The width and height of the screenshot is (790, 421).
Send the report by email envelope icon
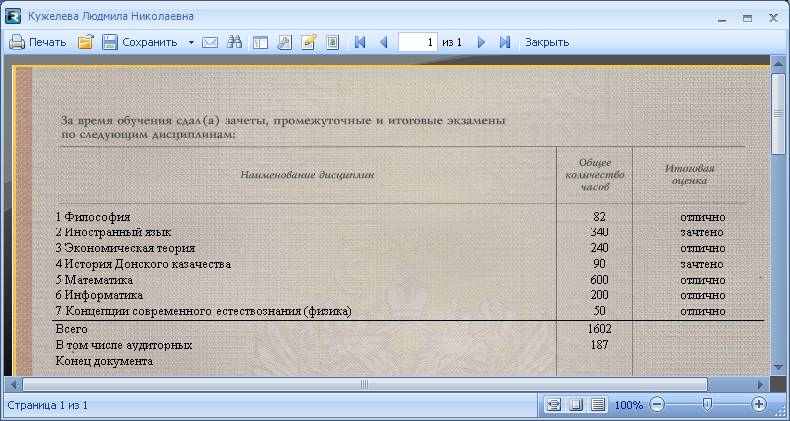(x=210, y=43)
